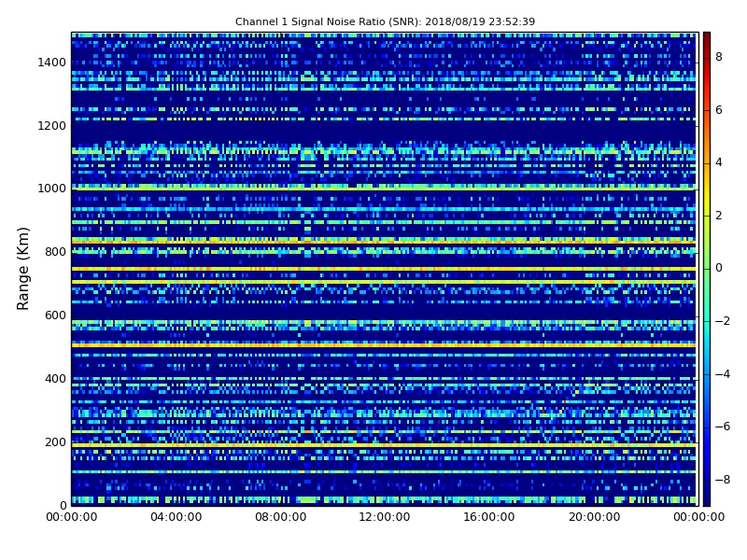Click the colorbar value 0 label

coord(719,268)
